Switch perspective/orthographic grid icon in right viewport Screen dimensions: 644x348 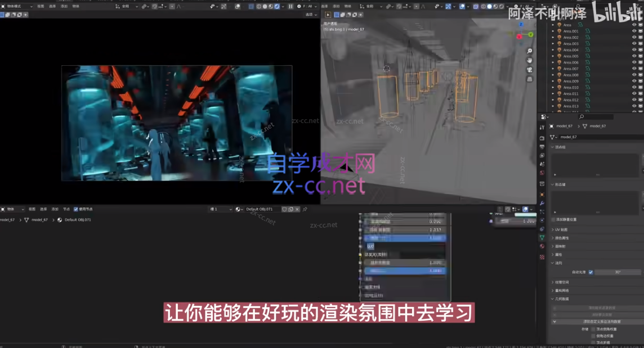(x=530, y=79)
